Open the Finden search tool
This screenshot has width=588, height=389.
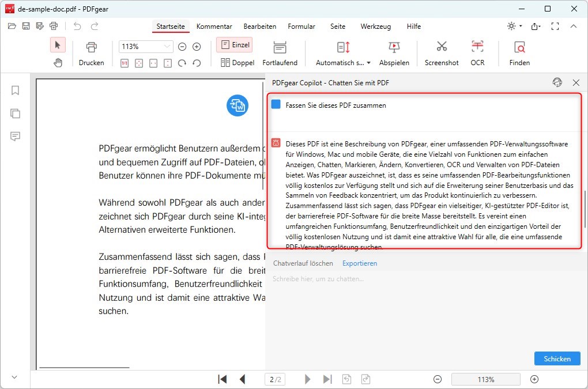[519, 54]
